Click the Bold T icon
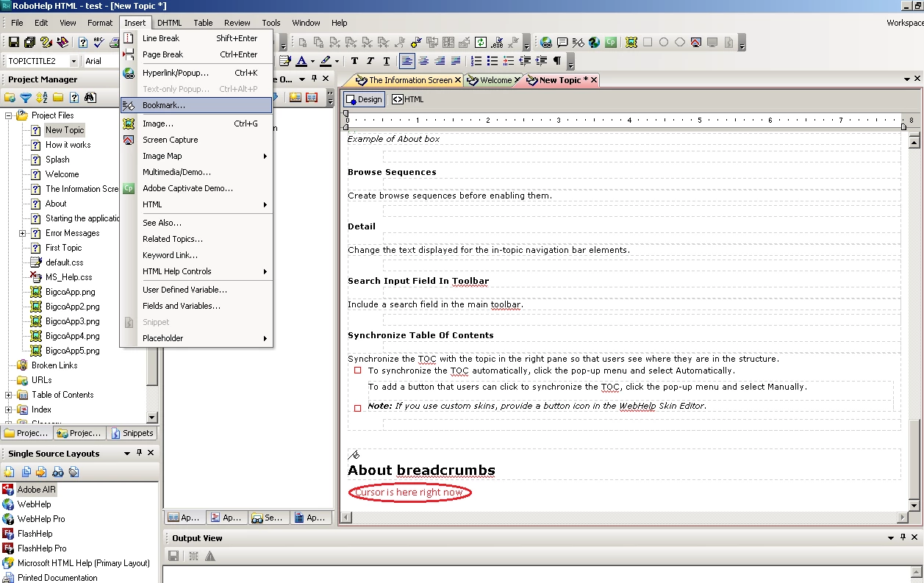The width and height of the screenshot is (924, 583). pos(354,61)
